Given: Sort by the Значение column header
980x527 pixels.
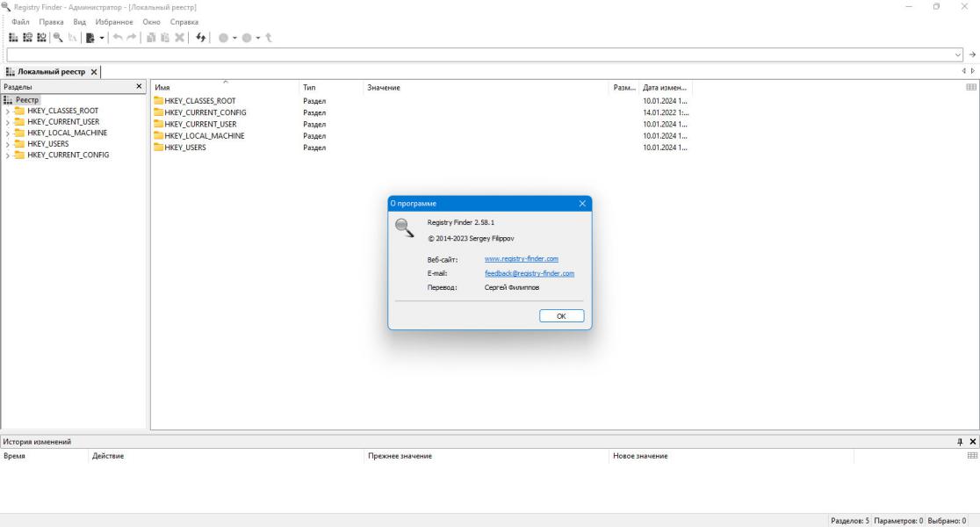Looking at the screenshot, I should click(x=486, y=88).
